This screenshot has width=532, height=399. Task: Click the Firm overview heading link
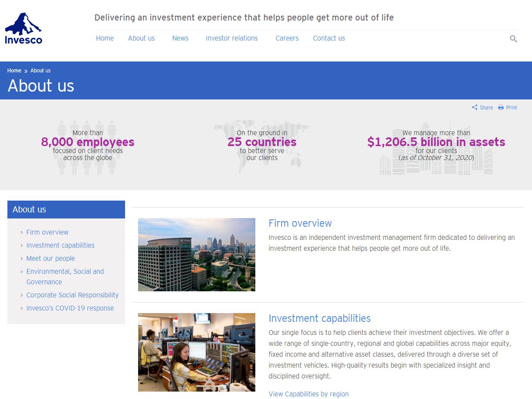[300, 223]
